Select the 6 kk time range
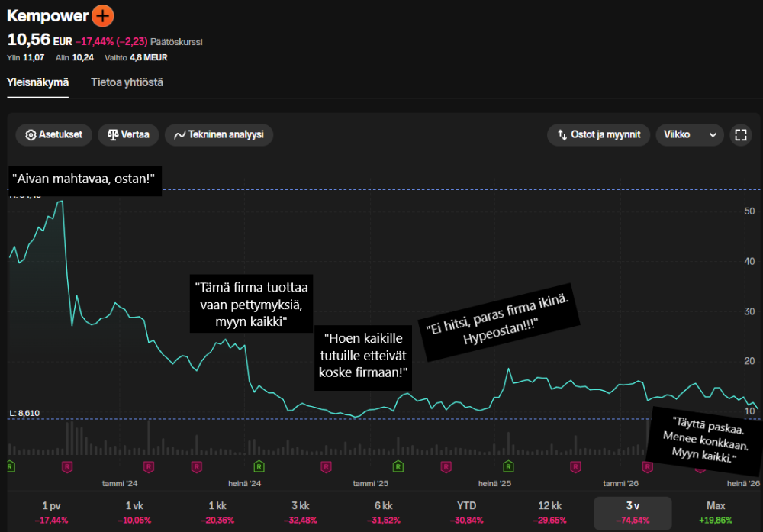 tap(384, 513)
